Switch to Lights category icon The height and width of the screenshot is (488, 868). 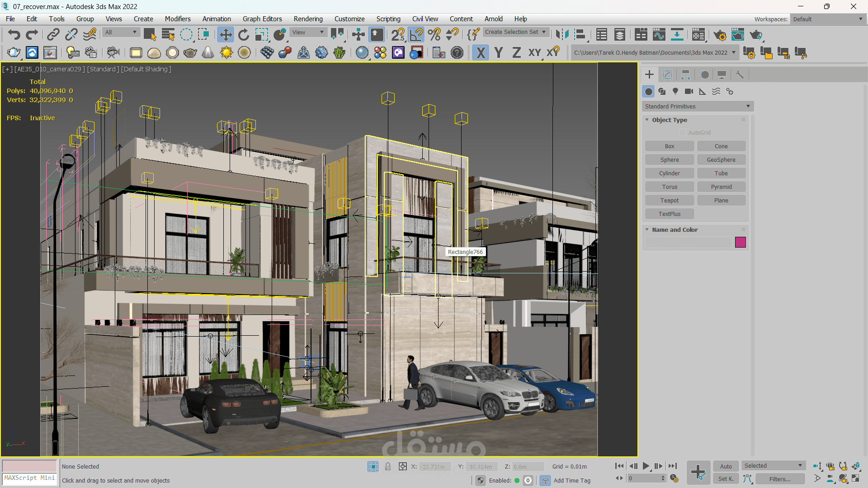[x=675, y=91]
